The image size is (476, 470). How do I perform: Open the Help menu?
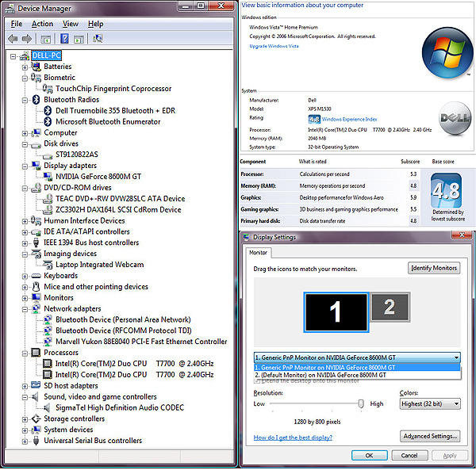(x=96, y=24)
